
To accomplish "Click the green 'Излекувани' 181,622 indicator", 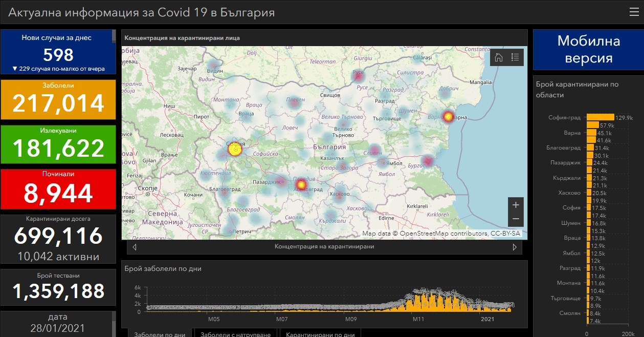I will tap(58, 144).
